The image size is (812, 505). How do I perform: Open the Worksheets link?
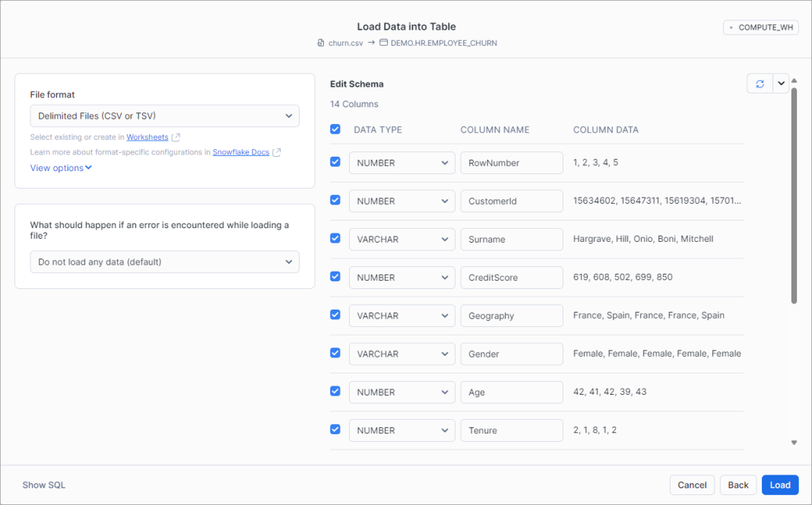coord(147,138)
